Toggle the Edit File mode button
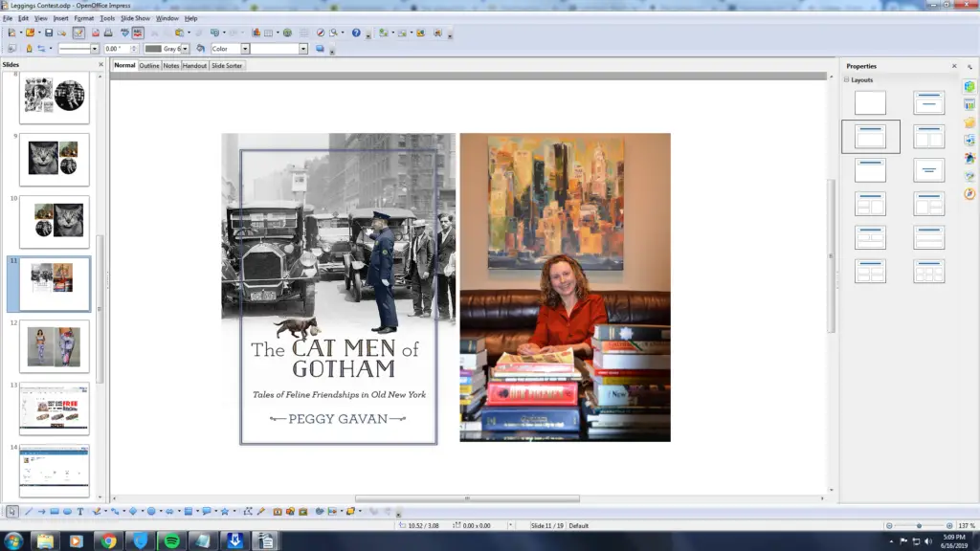Viewport: 980px width, 551px height. (78, 33)
